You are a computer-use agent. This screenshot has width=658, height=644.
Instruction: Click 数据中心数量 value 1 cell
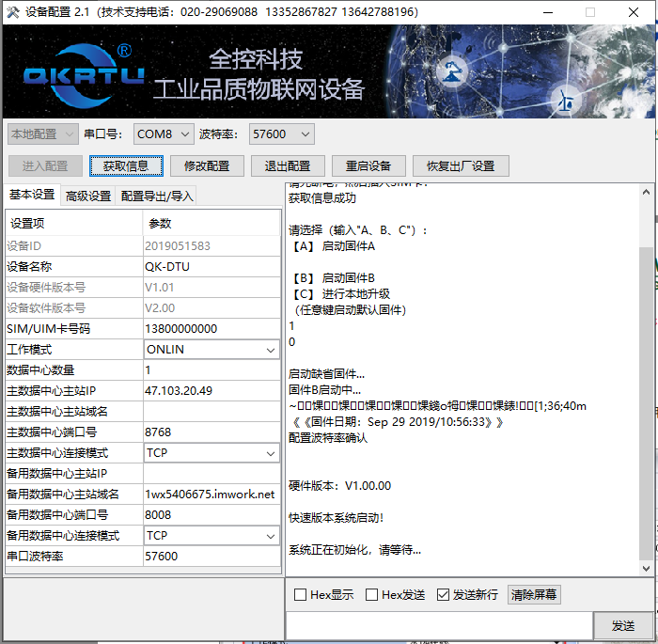pyautogui.click(x=211, y=370)
